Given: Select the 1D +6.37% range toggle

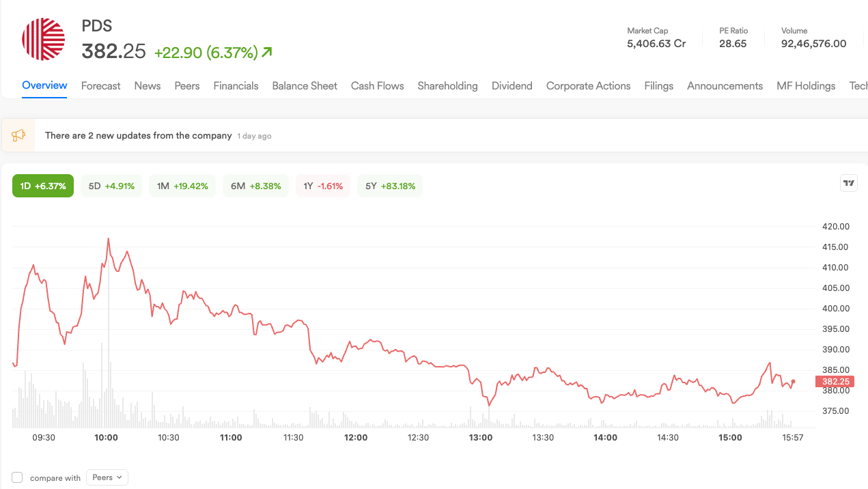Looking at the screenshot, I should 43,186.
